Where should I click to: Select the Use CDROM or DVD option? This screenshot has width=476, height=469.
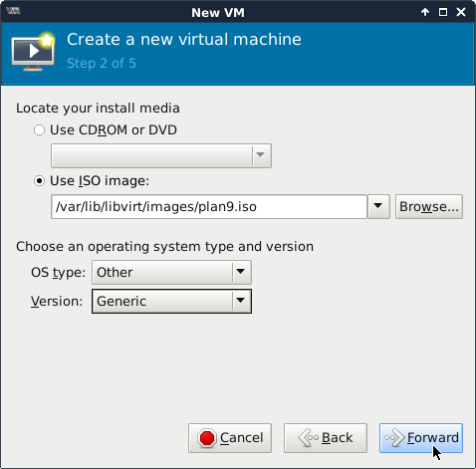point(39,130)
